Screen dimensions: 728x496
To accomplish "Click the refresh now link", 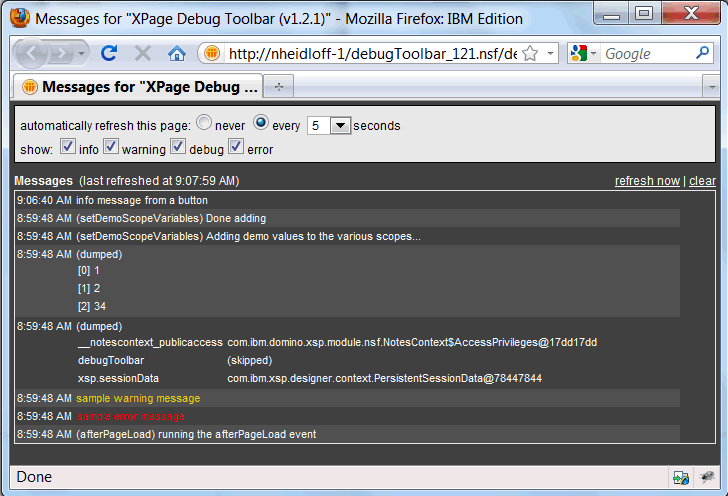I will (x=647, y=181).
